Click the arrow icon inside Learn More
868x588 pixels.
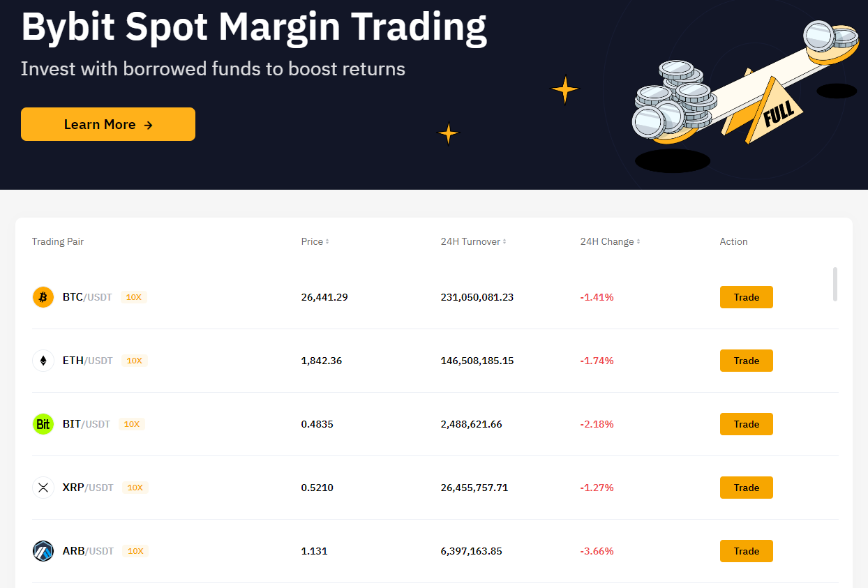147,124
